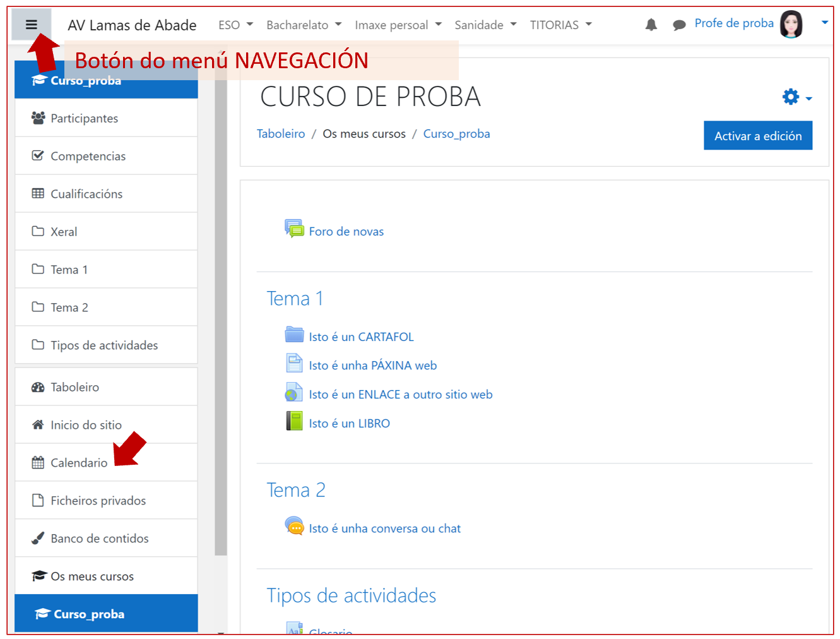Open the TITORIAS menu

pos(560,25)
